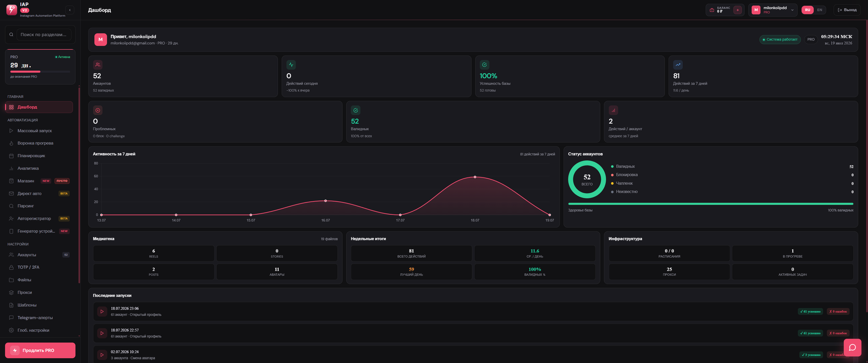Viewport: 868px width, 363px height.
Task: Focus the 'Поиск по разделам' search field
Action: [44, 35]
